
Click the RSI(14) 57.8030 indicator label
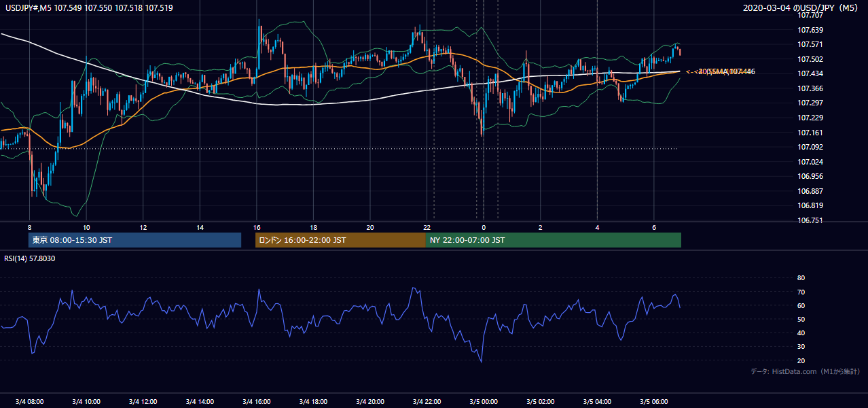coord(30,258)
